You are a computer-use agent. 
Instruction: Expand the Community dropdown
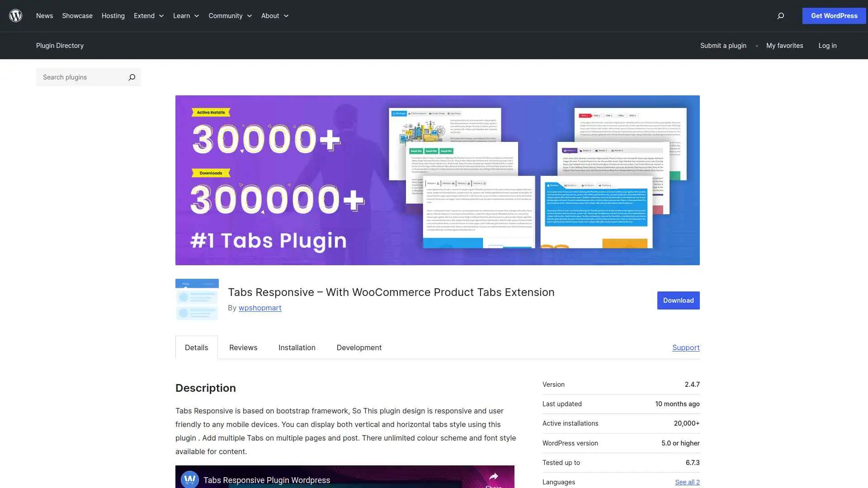pyautogui.click(x=230, y=15)
